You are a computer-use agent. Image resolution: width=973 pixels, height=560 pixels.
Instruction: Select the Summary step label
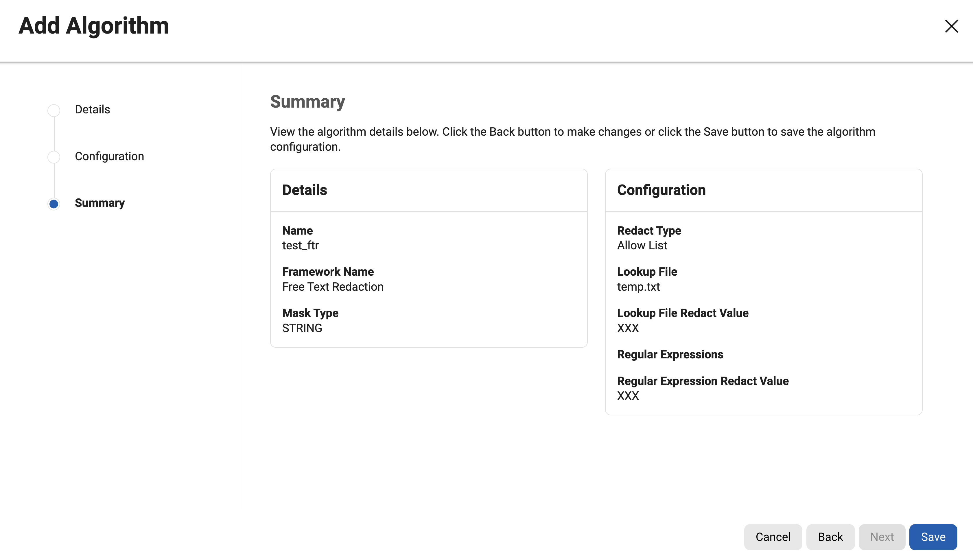(x=99, y=203)
